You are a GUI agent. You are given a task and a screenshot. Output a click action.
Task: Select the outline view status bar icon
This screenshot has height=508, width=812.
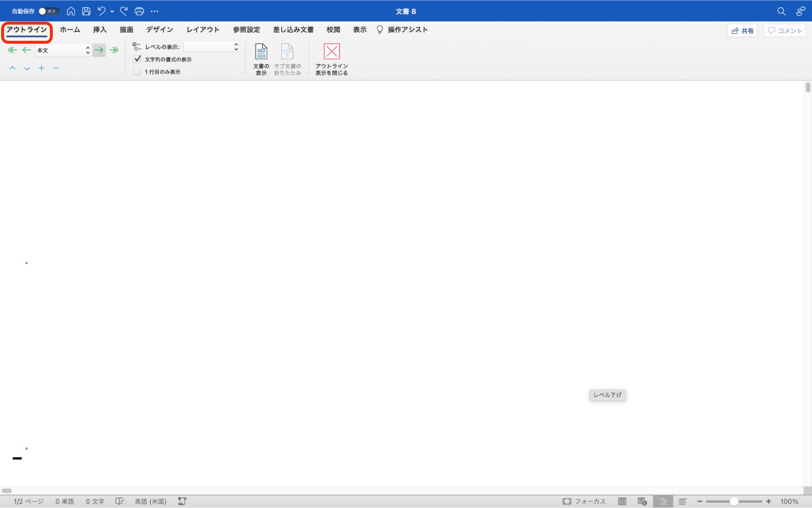coord(663,501)
